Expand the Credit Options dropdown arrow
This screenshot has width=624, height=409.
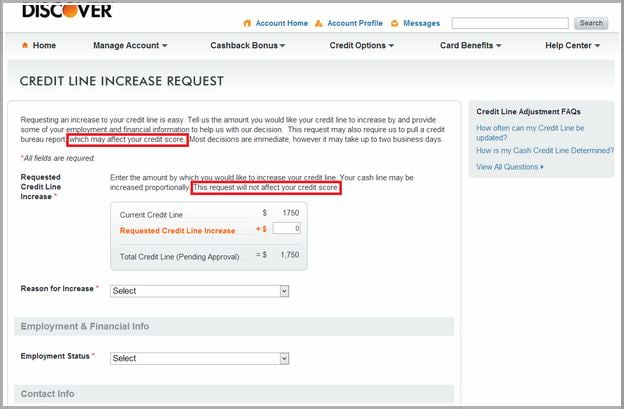(x=391, y=46)
